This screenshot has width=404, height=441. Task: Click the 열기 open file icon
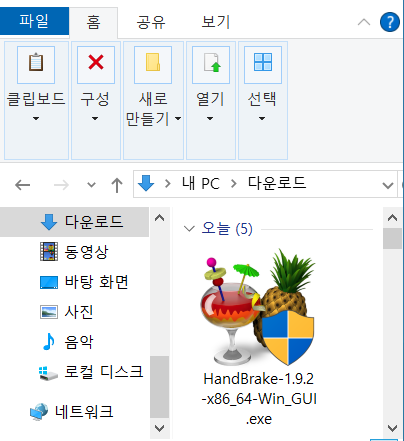(211, 65)
